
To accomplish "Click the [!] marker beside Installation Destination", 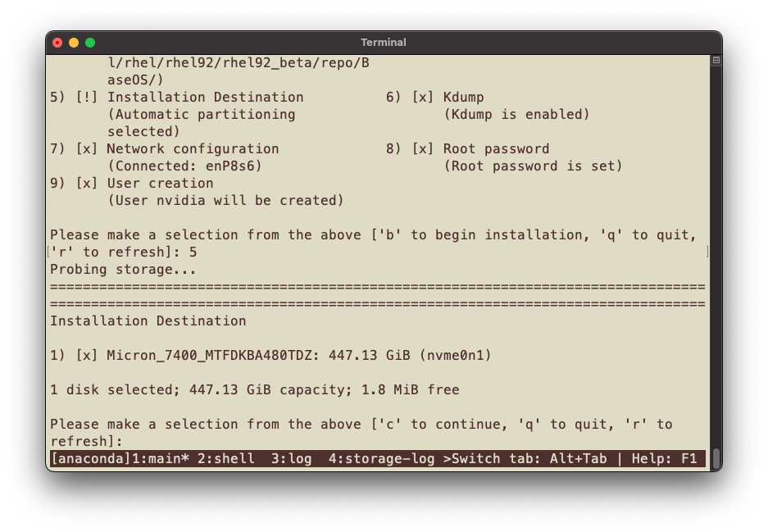I will pyautogui.click(x=87, y=97).
